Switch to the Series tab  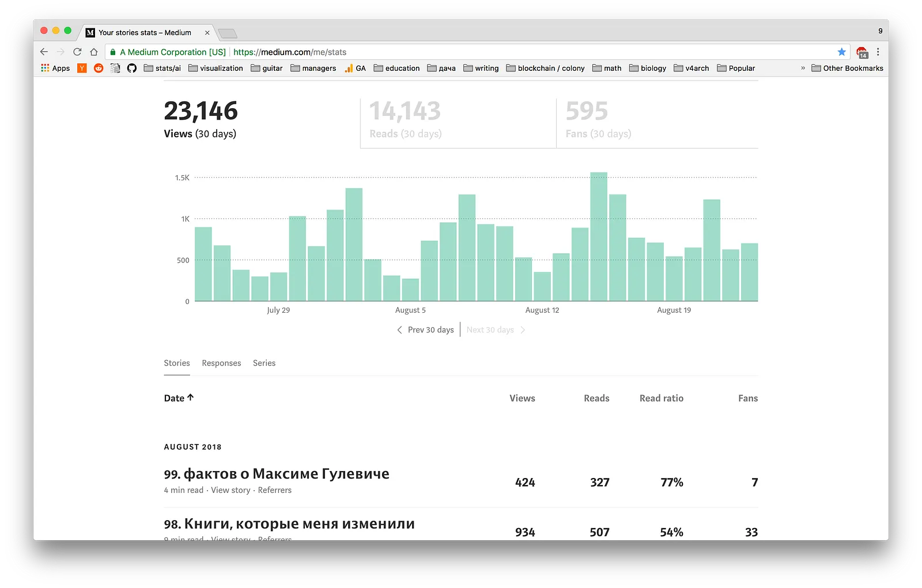(264, 363)
